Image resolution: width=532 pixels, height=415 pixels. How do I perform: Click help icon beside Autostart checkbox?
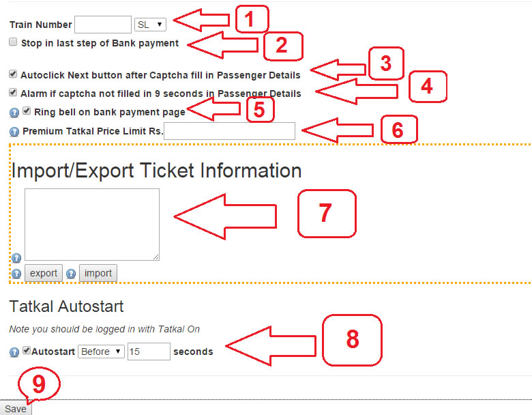[14, 352]
